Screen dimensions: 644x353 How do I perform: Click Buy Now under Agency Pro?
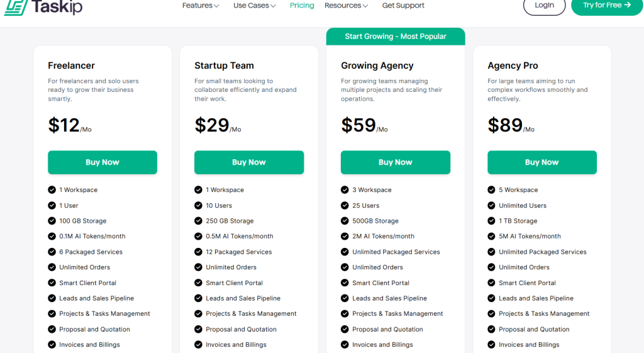point(542,162)
